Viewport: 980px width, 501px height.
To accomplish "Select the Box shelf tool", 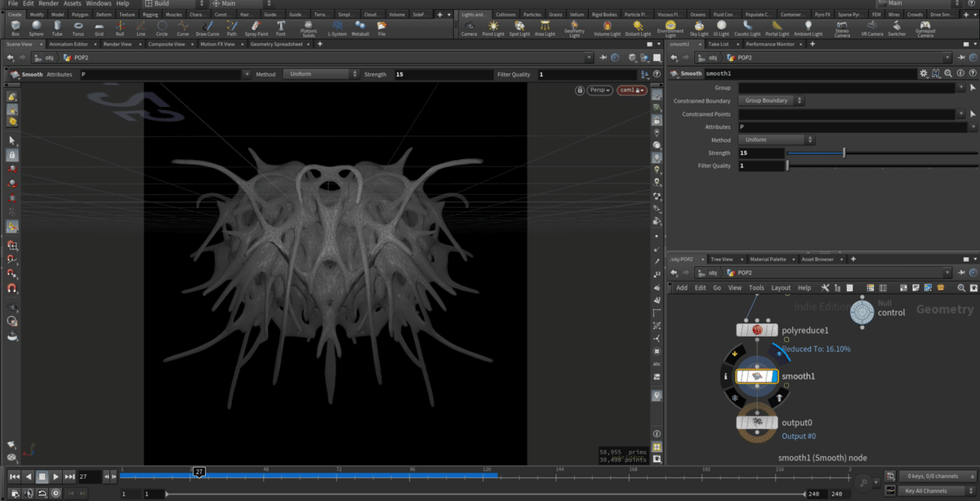I will 16,29.
